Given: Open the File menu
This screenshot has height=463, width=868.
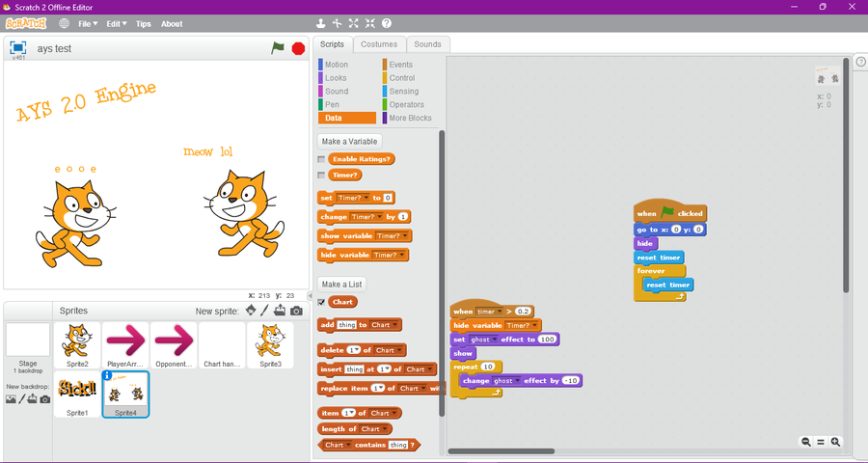Looking at the screenshot, I should pyautogui.click(x=88, y=24).
